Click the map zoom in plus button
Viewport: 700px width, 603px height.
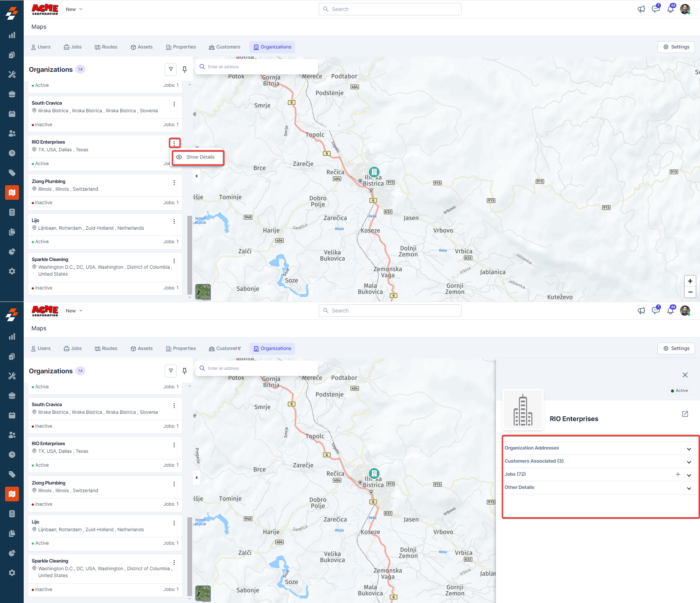(x=690, y=281)
